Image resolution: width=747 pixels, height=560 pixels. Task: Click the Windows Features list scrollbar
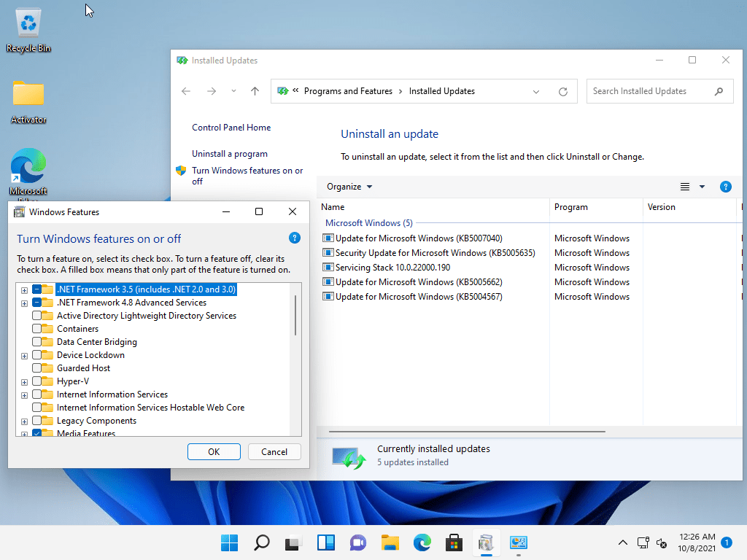[x=295, y=315]
